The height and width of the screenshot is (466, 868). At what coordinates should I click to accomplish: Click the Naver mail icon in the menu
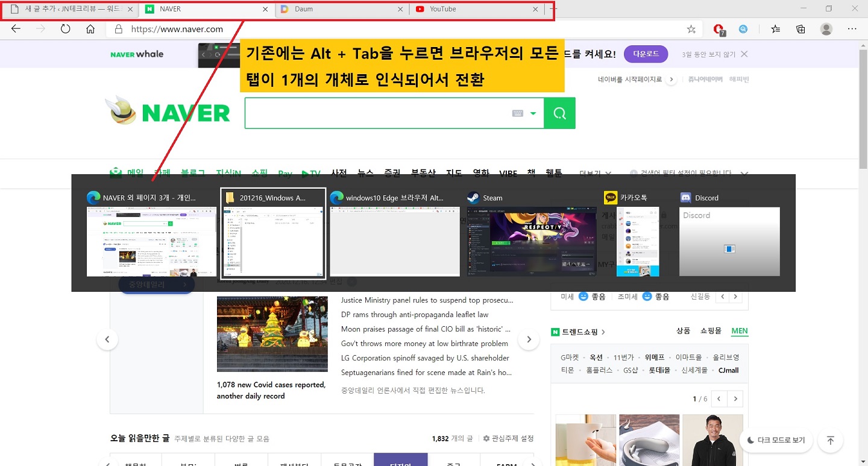pyautogui.click(x=116, y=174)
